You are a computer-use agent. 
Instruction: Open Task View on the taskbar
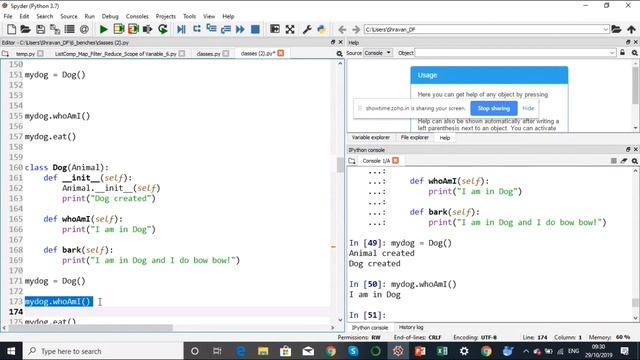(x=217, y=351)
